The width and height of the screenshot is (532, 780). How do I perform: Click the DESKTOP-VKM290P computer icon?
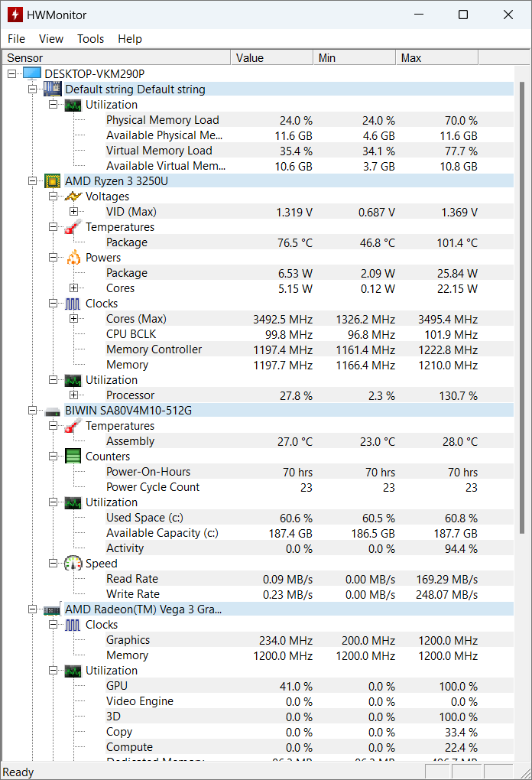(x=32, y=73)
